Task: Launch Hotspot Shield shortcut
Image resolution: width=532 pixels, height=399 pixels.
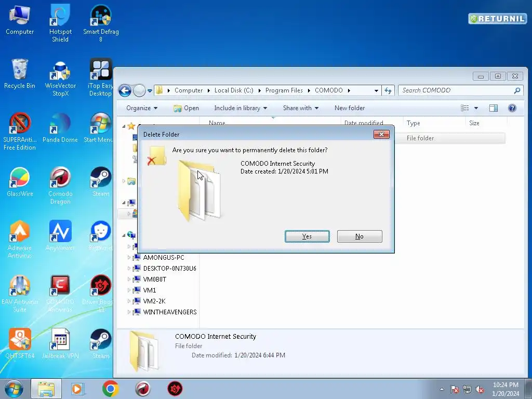Action: pos(60,23)
